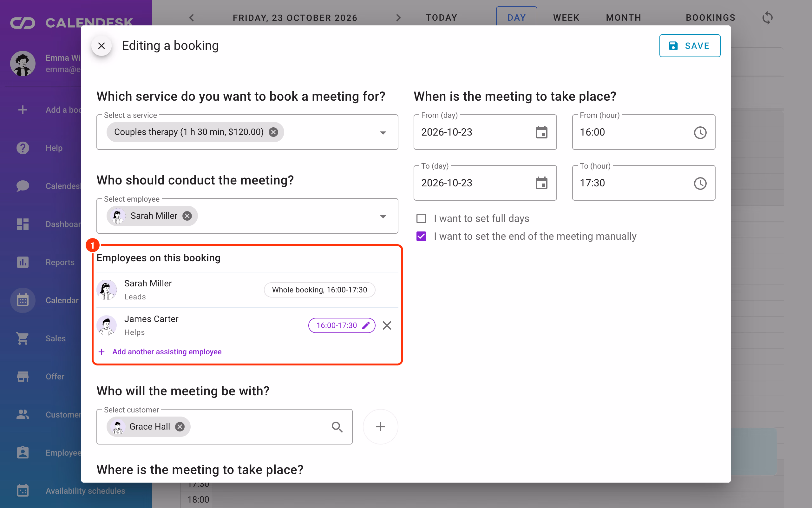Image resolution: width=812 pixels, height=508 pixels.
Task: Open calendar picker for From (day)
Action: tap(541, 132)
